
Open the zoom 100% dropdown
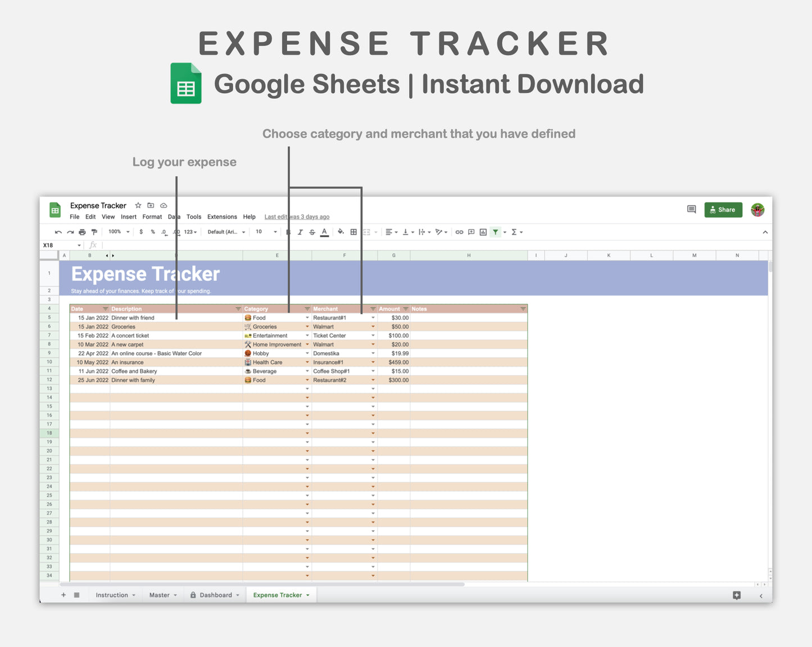click(x=119, y=232)
